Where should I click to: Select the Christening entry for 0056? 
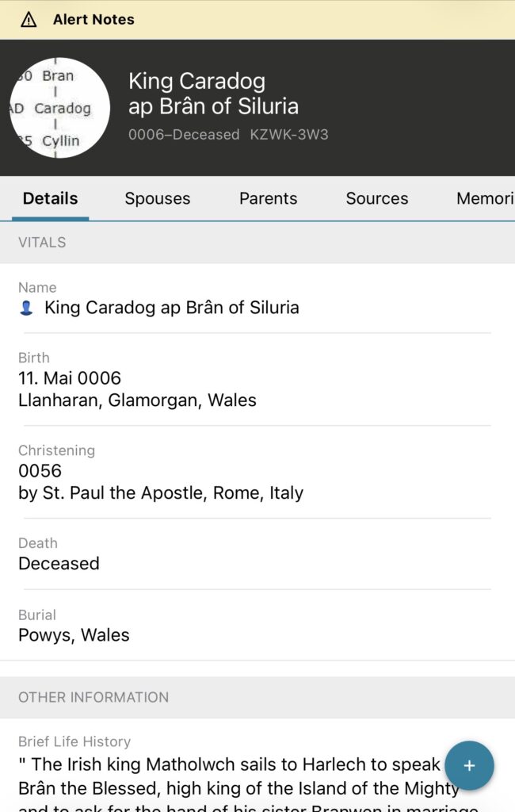(x=161, y=482)
